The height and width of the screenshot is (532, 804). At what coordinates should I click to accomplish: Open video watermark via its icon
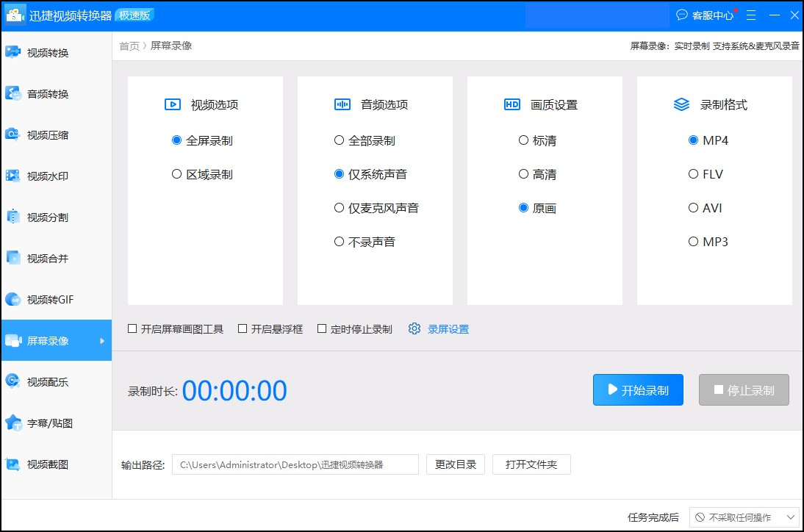12,176
